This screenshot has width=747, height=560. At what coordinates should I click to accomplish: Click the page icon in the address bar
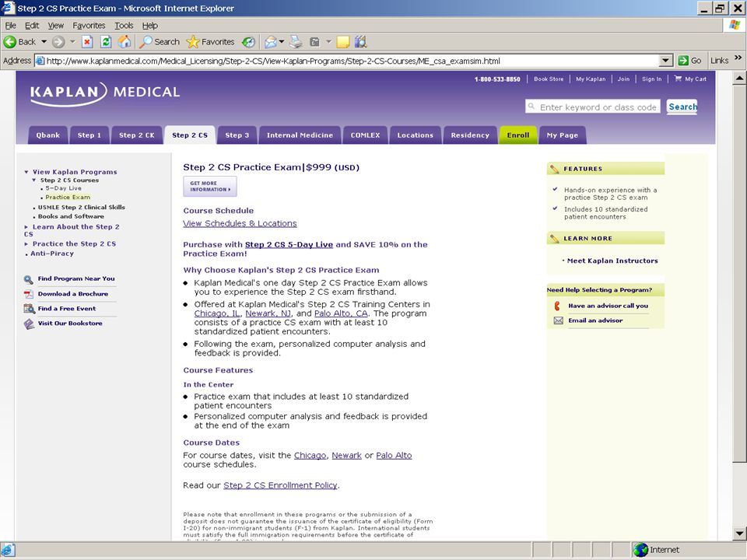(x=40, y=61)
